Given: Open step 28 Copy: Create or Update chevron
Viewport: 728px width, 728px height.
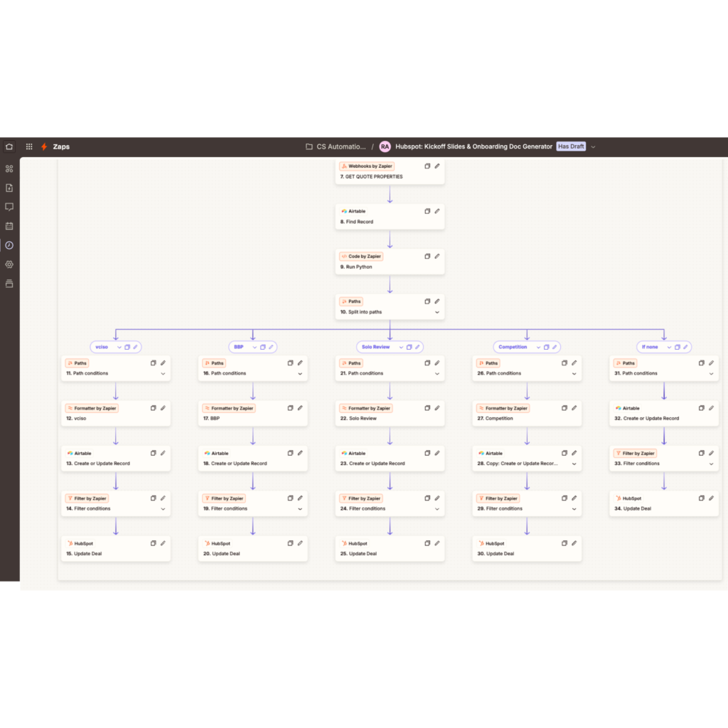Looking at the screenshot, I should coord(574,464).
